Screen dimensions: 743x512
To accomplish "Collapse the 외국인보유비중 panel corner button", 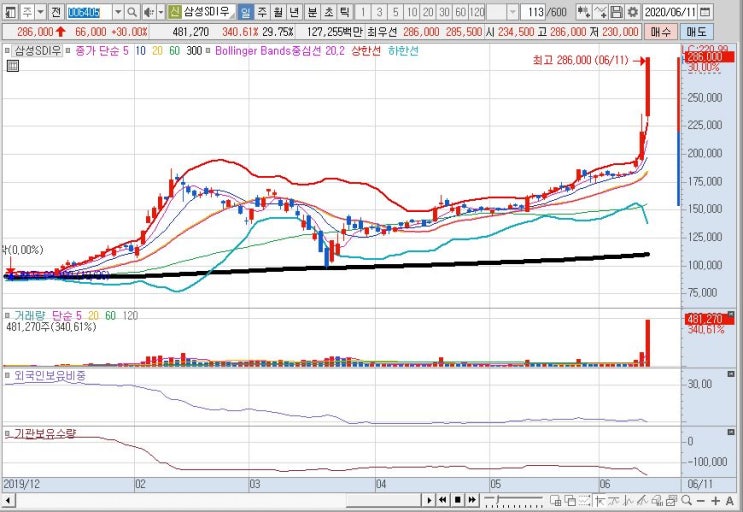I will pos(731,374).
